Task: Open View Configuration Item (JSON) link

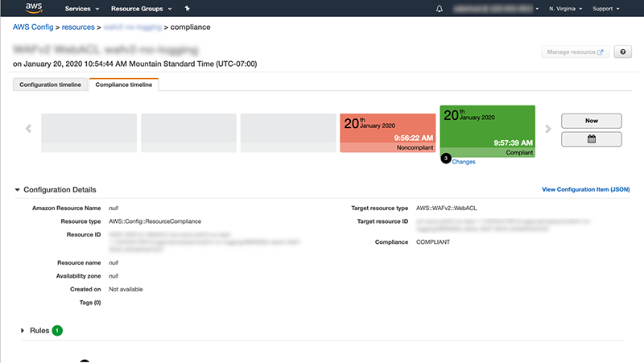Action: tap(586, 189)
